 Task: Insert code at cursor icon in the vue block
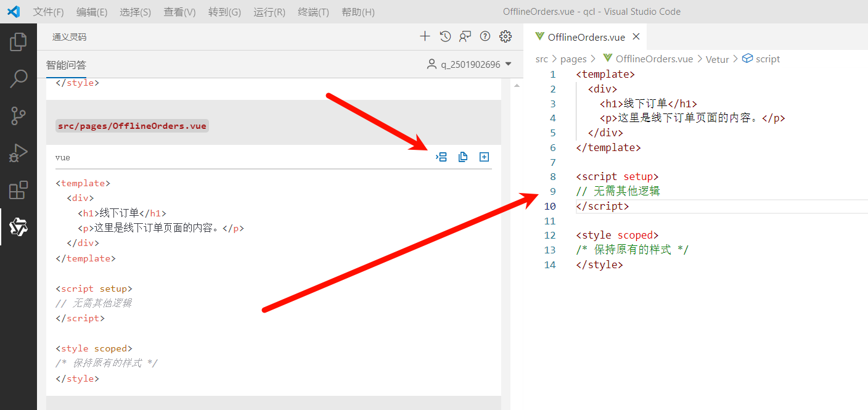(441, 157)
